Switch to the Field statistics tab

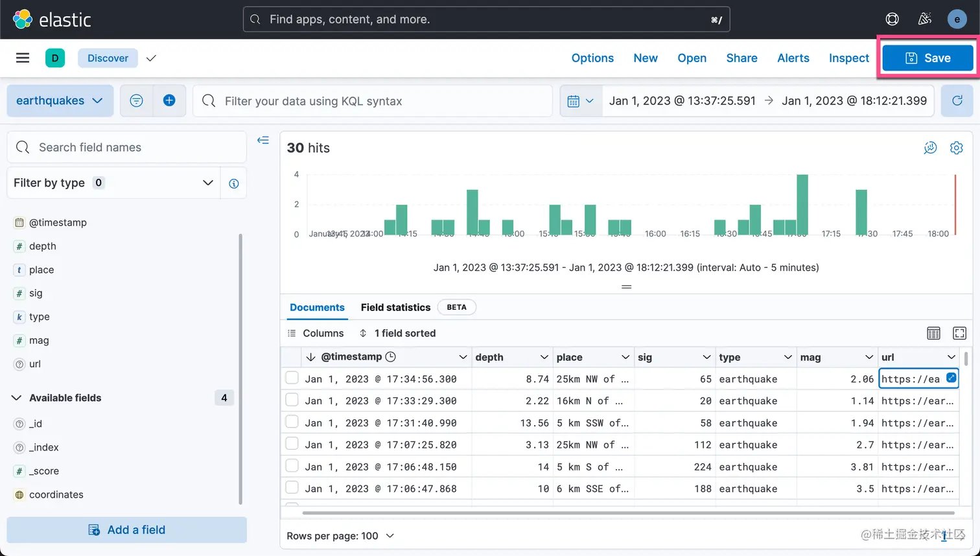(395, 307)
